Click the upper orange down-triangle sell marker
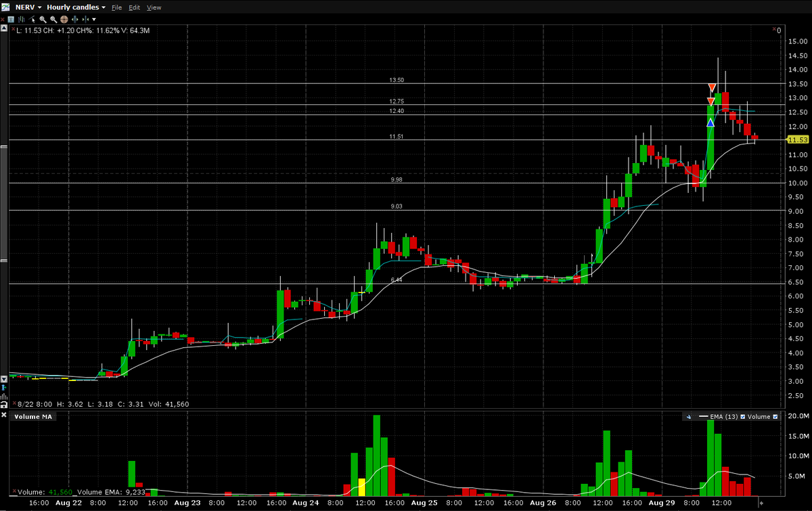This screenshot has width=812, height=511. (x=712, y=88)
